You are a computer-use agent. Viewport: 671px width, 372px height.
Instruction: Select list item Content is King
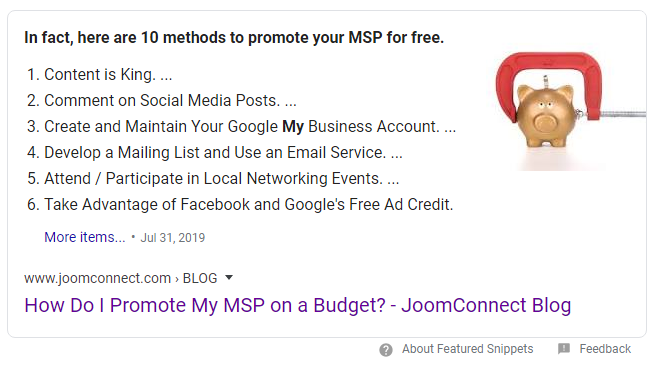pyautogui.click(x=99, y=74)
